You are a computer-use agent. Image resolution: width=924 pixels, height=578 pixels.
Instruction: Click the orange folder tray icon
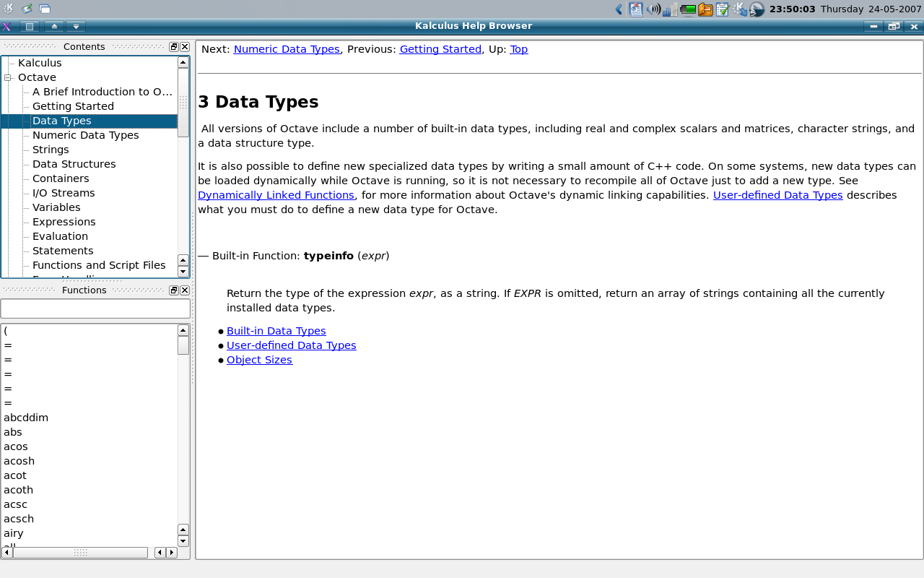click(x=705, y=9)
